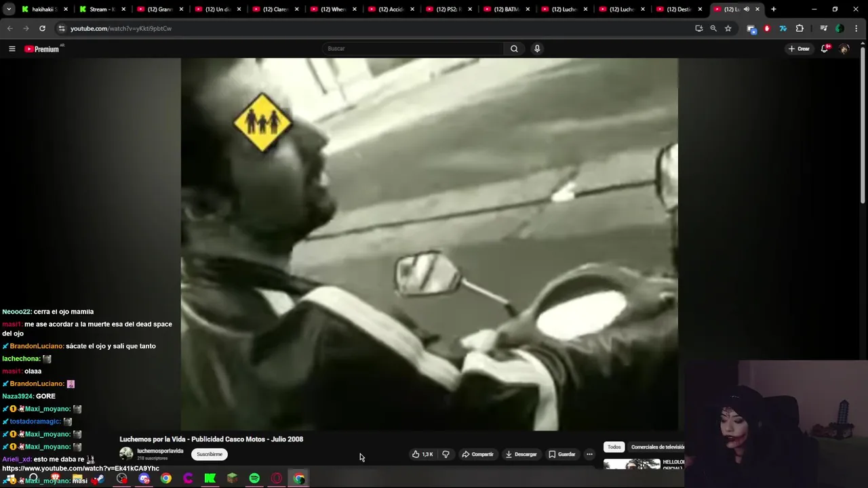Screen dimensions: 868x488
Task: Click the address bar URL youtube.com/watch
Action: point(121,28)
